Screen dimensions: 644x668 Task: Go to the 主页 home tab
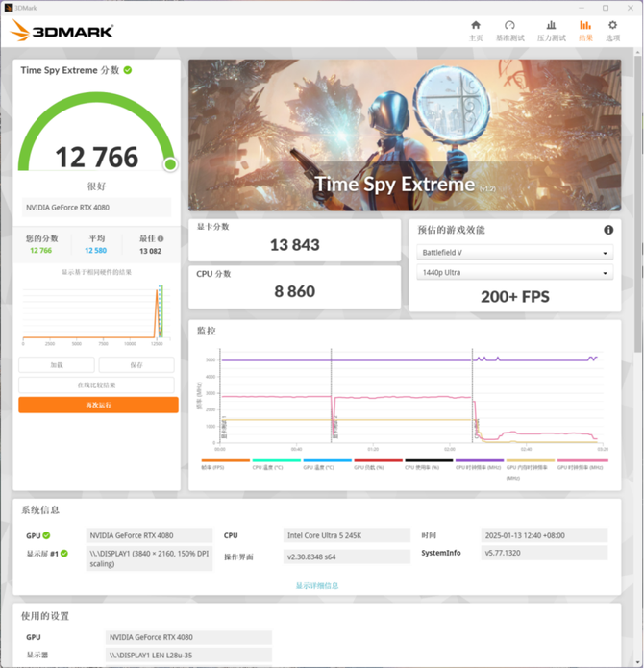476,31
